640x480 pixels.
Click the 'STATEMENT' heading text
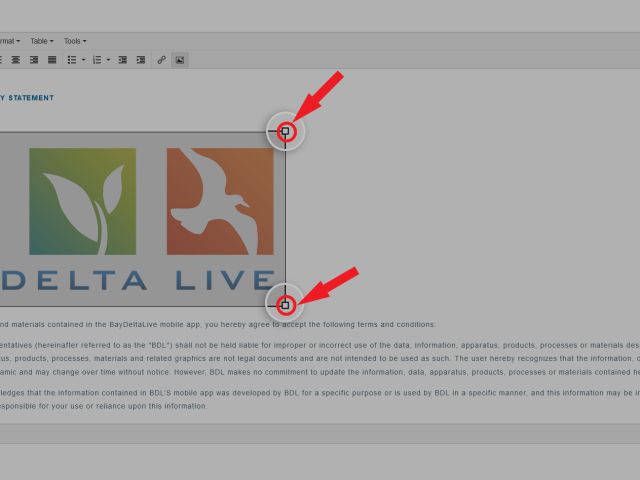31,98
